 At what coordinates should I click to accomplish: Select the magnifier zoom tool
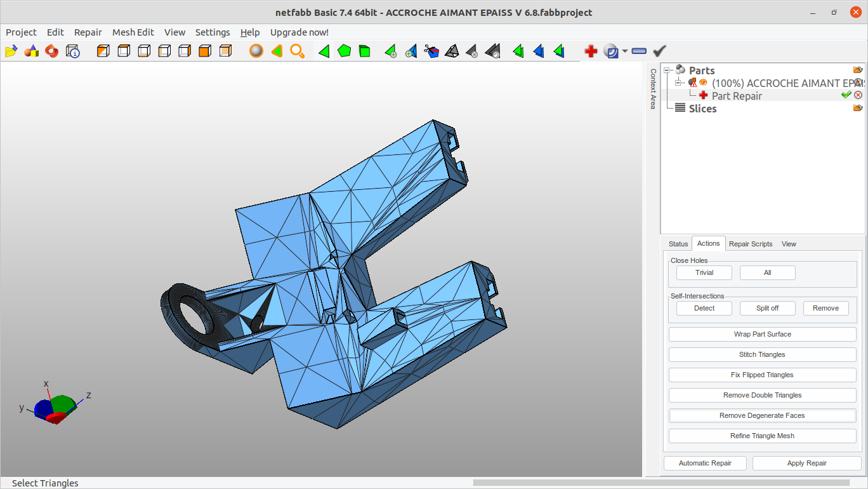297,51
